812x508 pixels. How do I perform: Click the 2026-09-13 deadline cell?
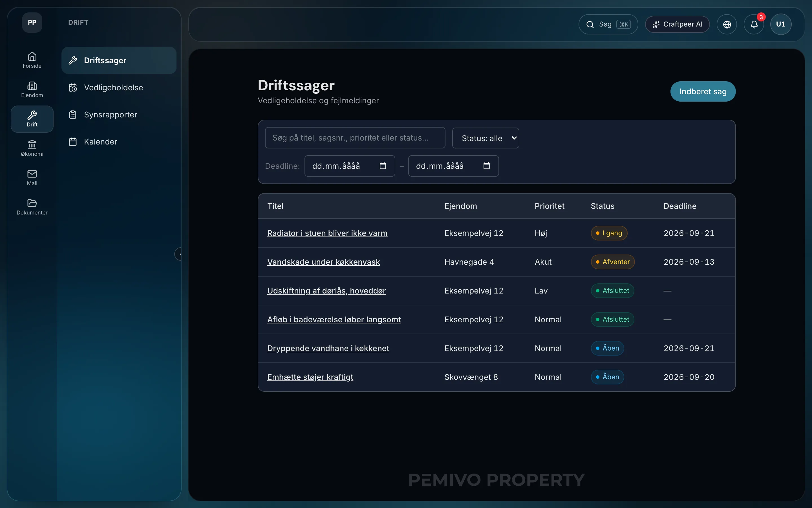coord(689,262)
